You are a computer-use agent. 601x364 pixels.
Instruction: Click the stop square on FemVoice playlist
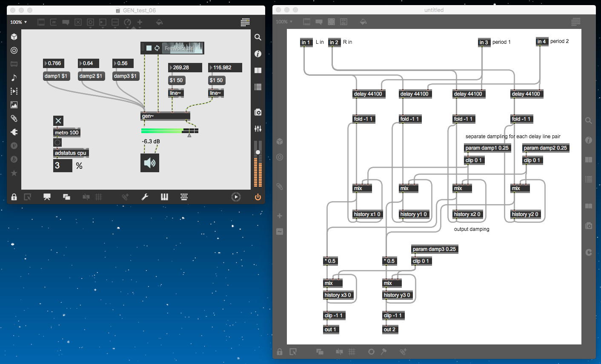[x=149, y=48]
